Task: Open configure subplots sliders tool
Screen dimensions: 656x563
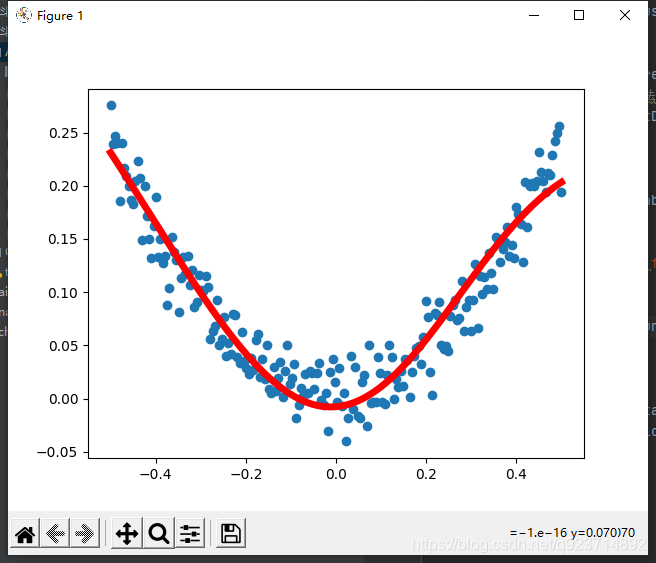Action: [190, 533]
